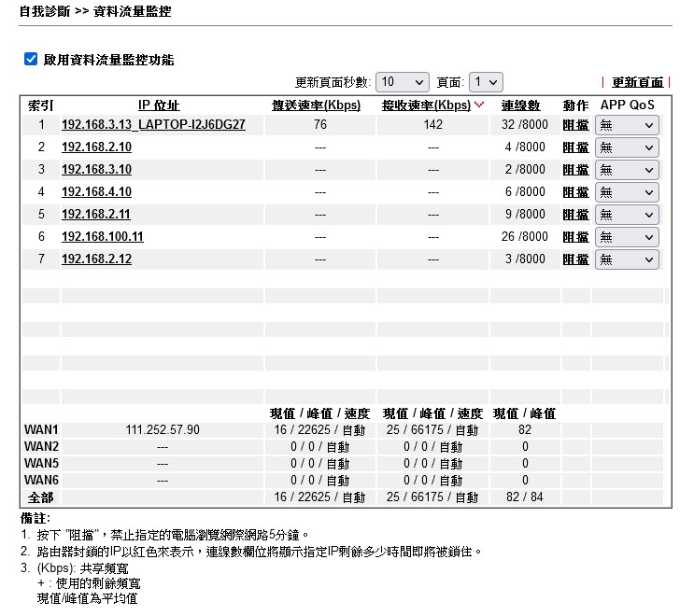Click the red sort arrow beside 接收速率
The width and height of the screenshot is (694, 616).
tap(480, 105)
